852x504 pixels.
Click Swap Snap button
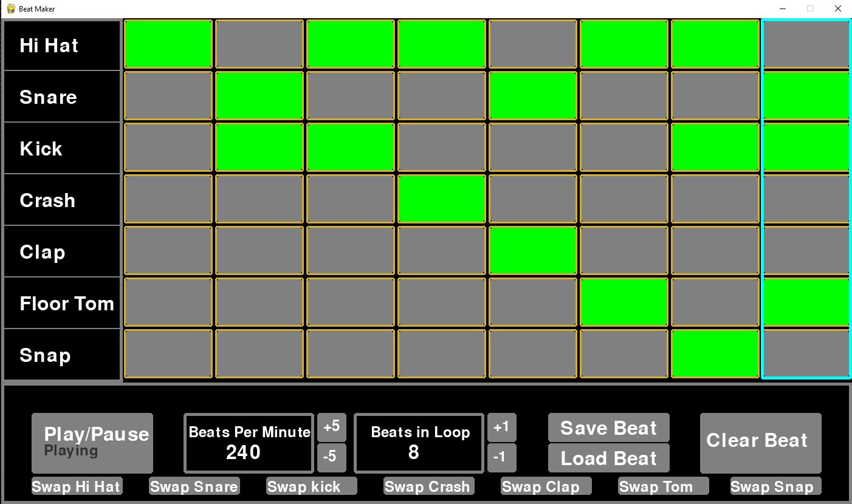pyautogui.click(x=776, y=486)
